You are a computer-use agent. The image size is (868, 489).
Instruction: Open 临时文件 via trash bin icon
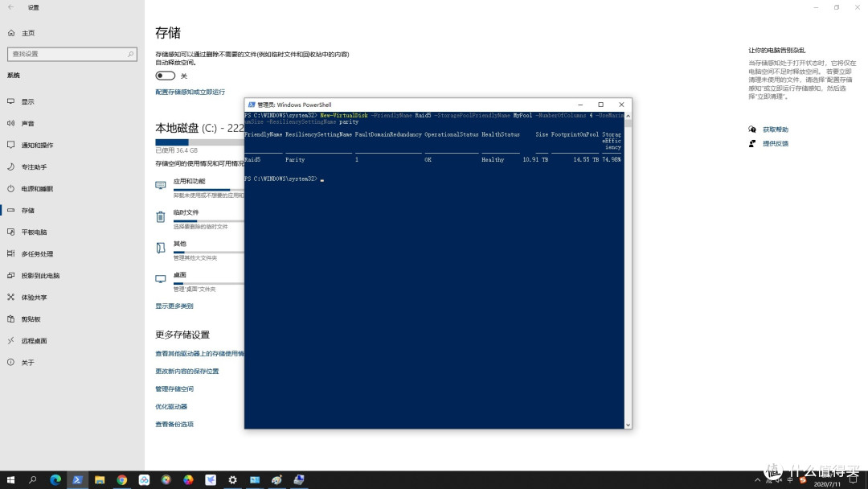click(x=161, y=216)
